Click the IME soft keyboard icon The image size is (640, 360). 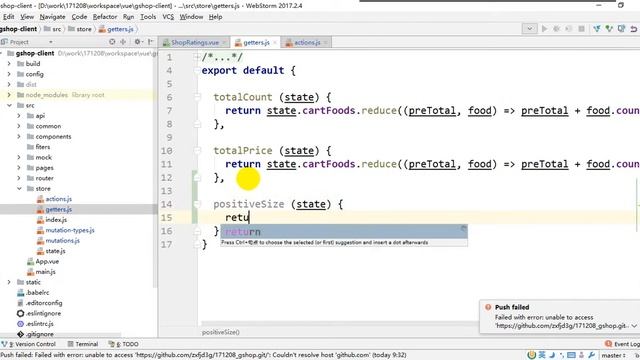[x=571, y=355]
